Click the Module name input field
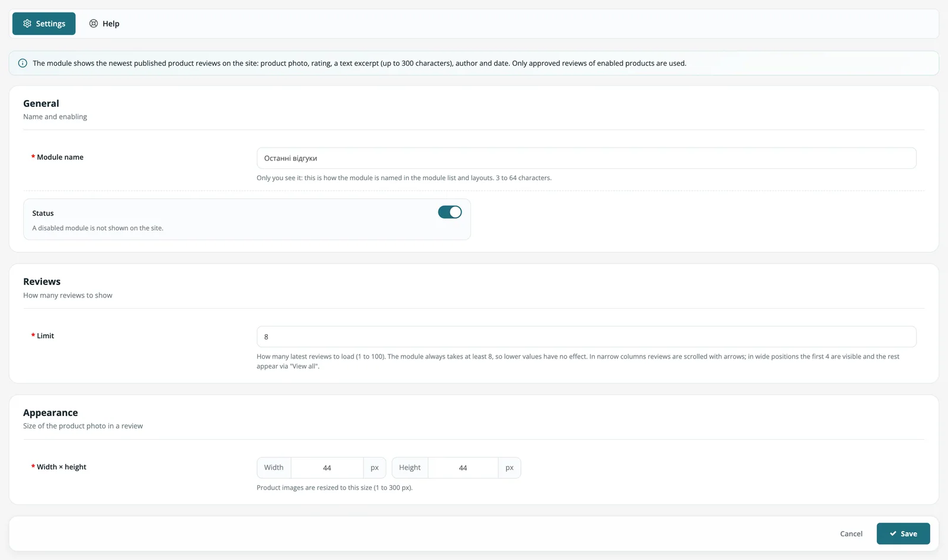 click(x=587, y=158)
